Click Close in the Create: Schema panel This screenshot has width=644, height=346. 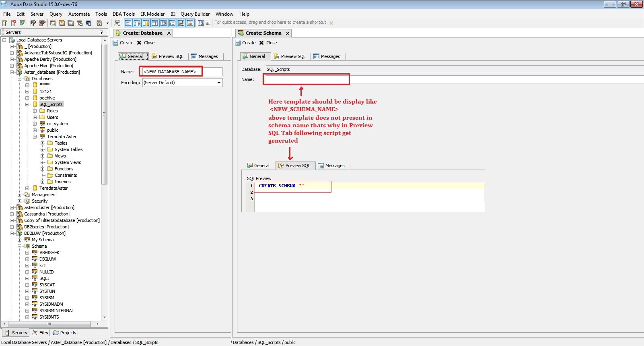coord(268,43)
